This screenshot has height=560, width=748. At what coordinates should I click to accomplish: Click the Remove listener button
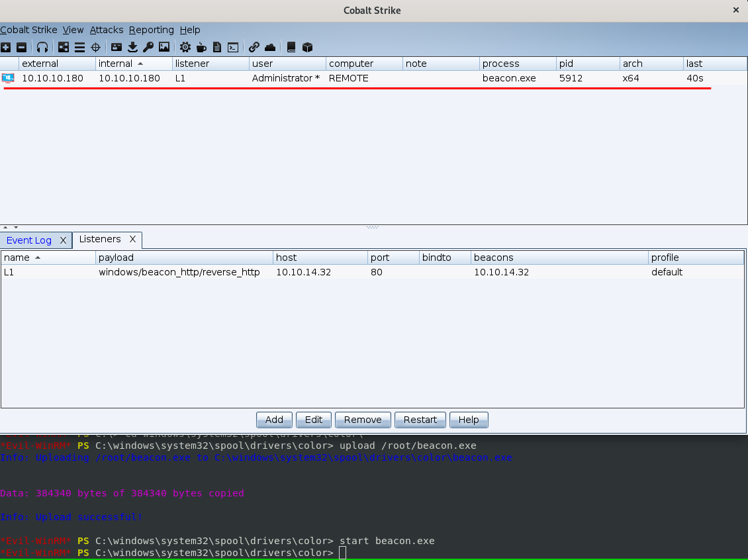pos(363,420)
